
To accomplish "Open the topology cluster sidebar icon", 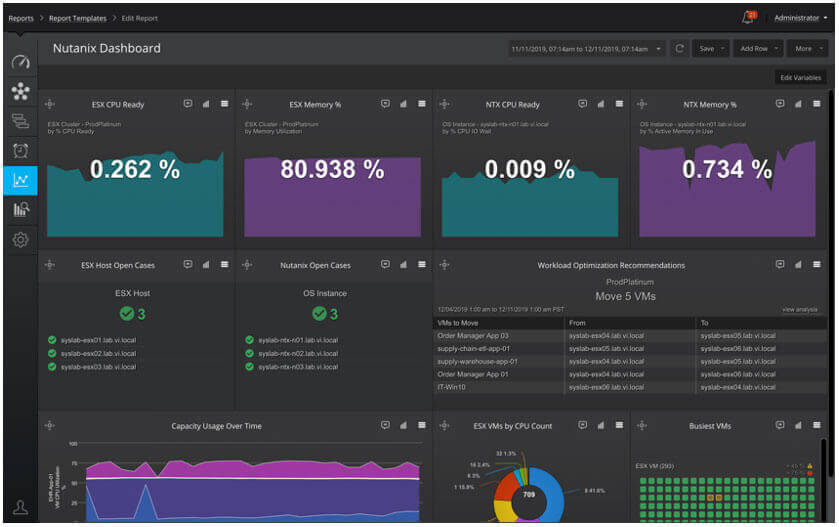I will click(20, 91).
